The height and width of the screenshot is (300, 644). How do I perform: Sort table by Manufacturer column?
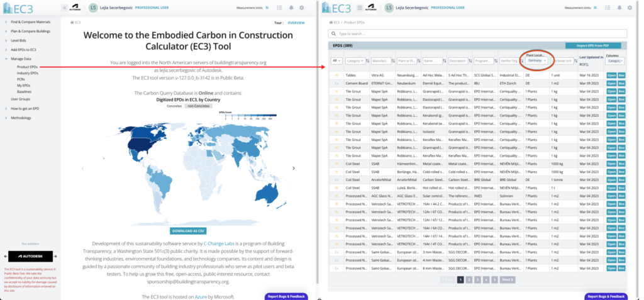pyautogui.click(x=393, y=61)
